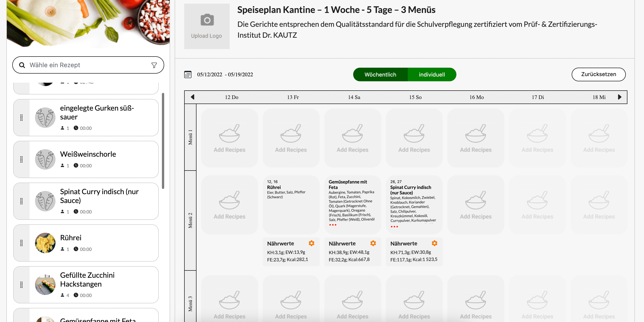Click the date range 05/12/2022 - 05/19/2022
This screenshot has height=322, width=644.
coord(225,74)
